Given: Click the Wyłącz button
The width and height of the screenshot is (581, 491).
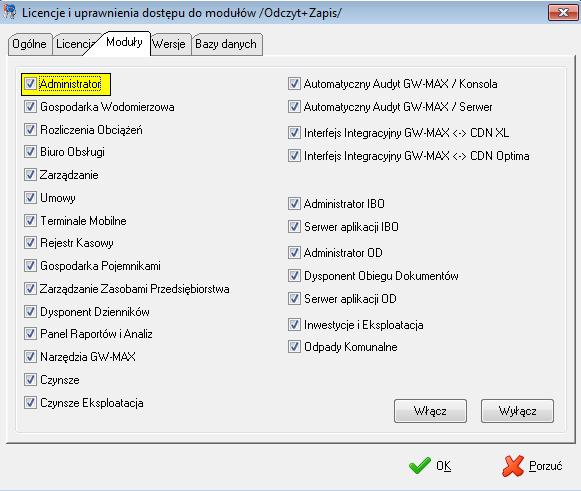Looking at the screenshot, I should (x=517, y=411).
